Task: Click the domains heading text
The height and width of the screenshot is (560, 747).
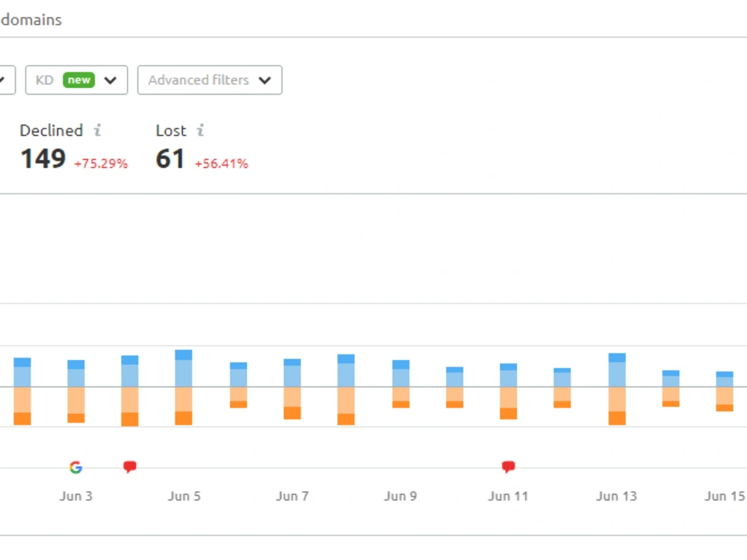Action: pyautogui.click(x=31, y=19)
